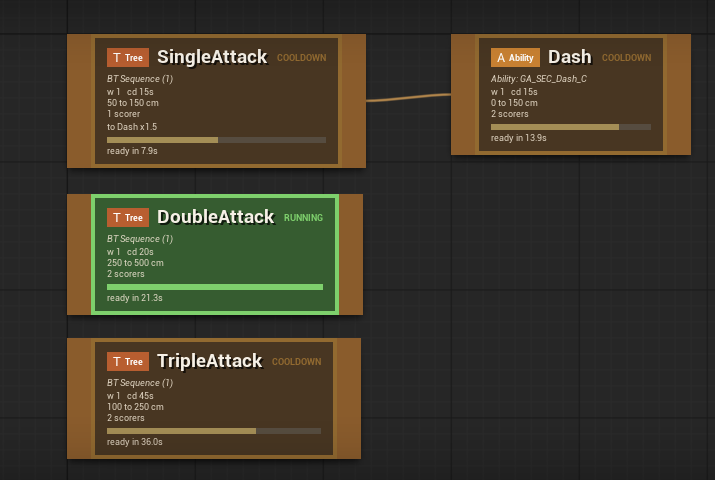Click the left input pin of TripleAttack
The height and width of the screenshot is (480, 715).
pos(79,398)
